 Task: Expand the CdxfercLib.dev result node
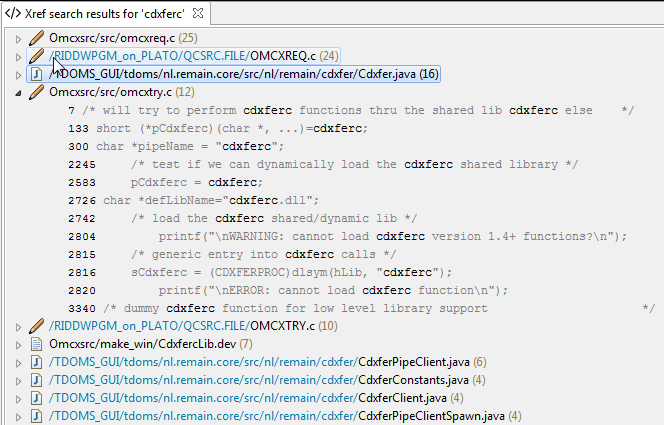coord(18,344)
